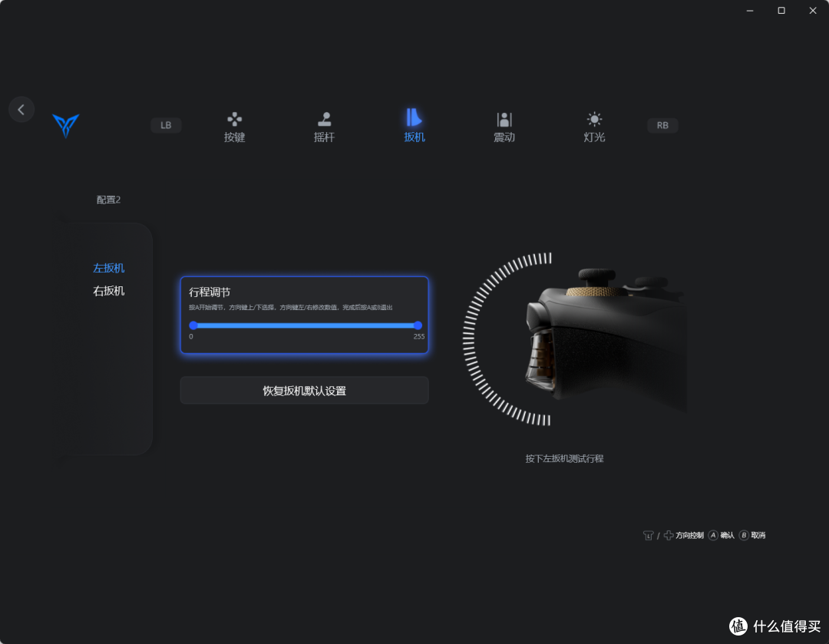Screen dimensions: 829x644
Task: Click the blue Flydigi logo
Action: 66,125
